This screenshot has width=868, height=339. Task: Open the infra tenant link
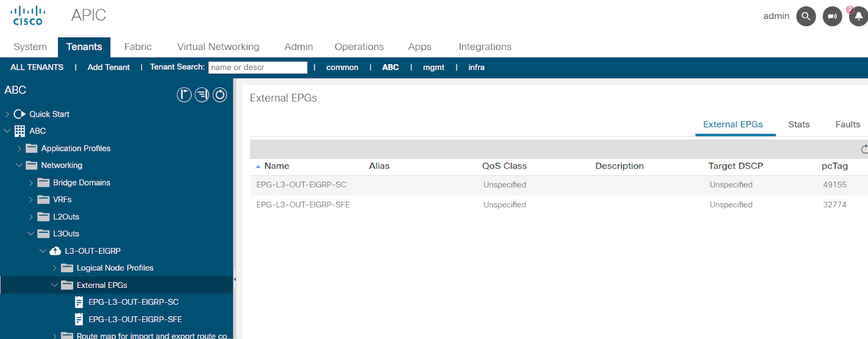point(476,67)
